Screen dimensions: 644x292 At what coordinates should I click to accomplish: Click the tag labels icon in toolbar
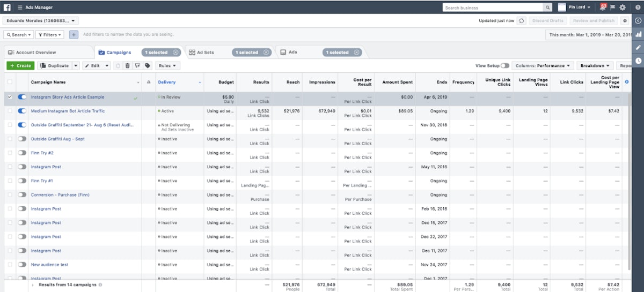point(148,65)
